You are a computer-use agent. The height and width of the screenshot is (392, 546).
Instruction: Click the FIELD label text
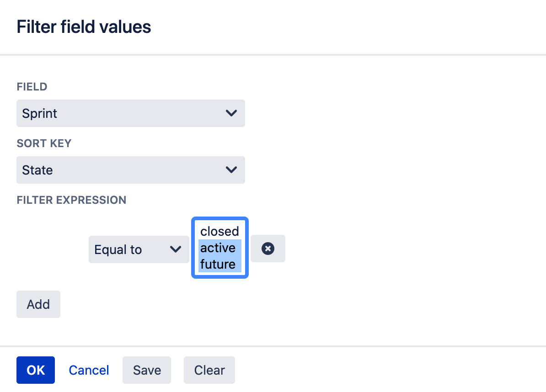click(32, 87)
